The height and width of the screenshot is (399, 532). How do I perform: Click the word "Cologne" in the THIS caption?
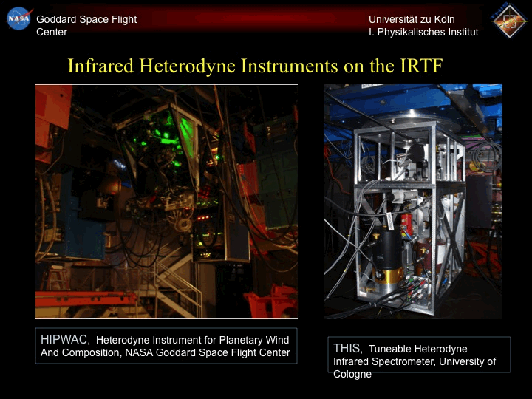[352, 374]
